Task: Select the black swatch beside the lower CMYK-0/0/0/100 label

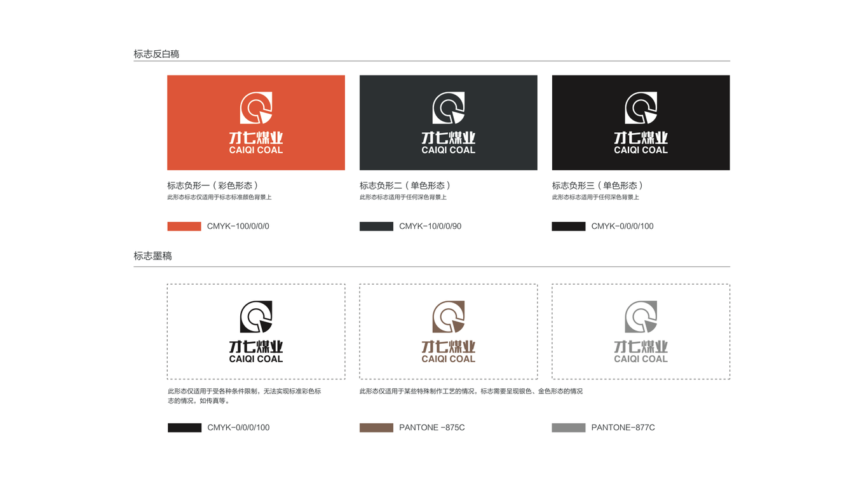Action: click(x=184, y=428)
